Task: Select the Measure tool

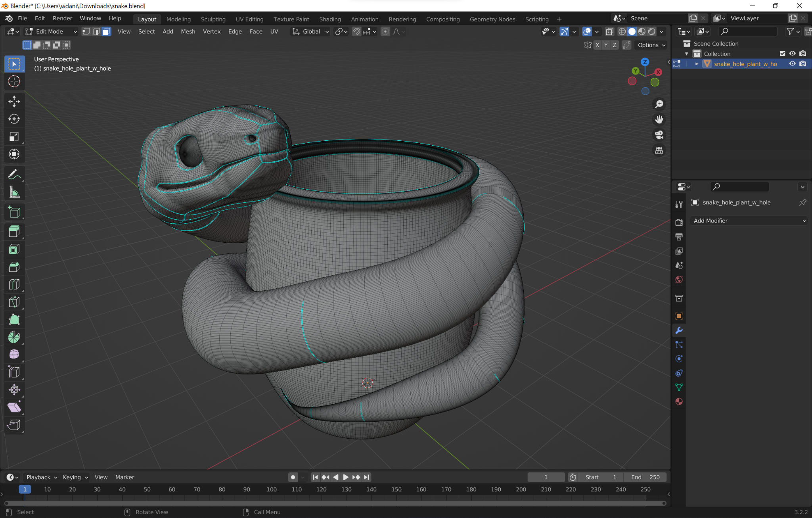Action: click(x=14, y=192)
